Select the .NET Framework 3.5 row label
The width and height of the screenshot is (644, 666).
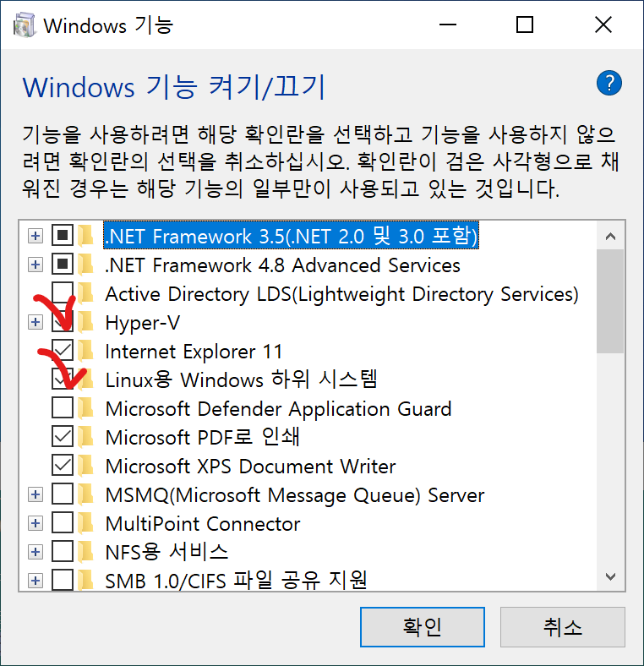click(x=292, y=236)
